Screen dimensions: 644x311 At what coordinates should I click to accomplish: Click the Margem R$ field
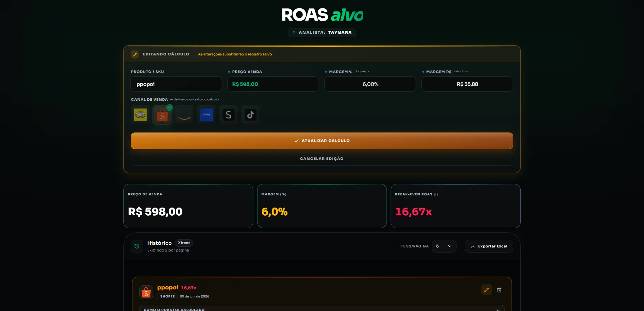(467, 84)
